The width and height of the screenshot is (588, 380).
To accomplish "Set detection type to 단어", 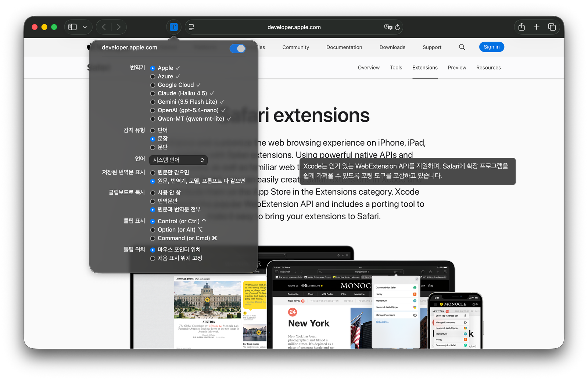I will click(159, 130).
